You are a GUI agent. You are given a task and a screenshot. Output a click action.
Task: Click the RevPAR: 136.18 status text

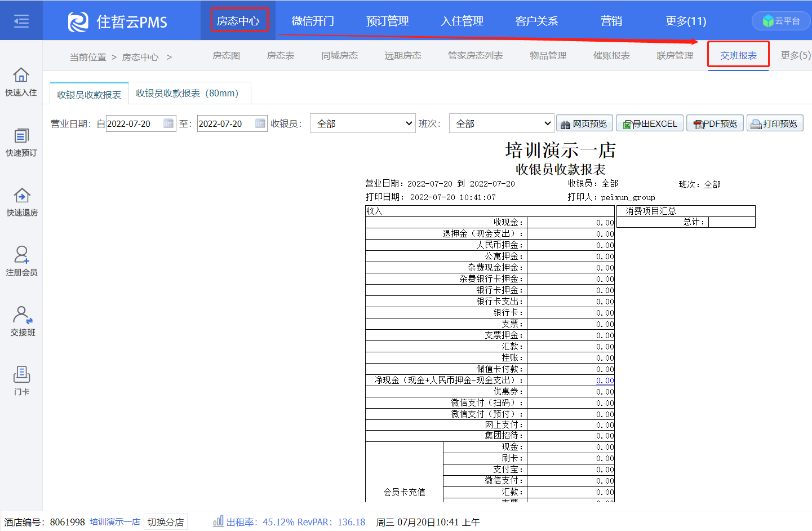click(x=331, y=522)
